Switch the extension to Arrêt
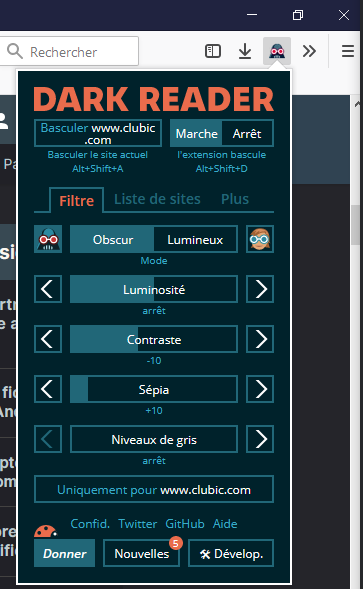The image size is (363, 589). [x=247, y=133]
